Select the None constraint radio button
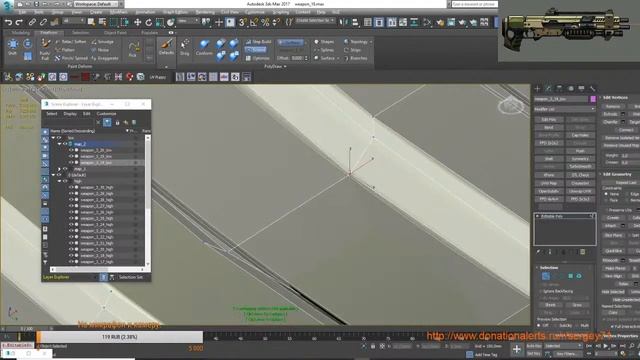Screen dimensions: 640x360 606,194
